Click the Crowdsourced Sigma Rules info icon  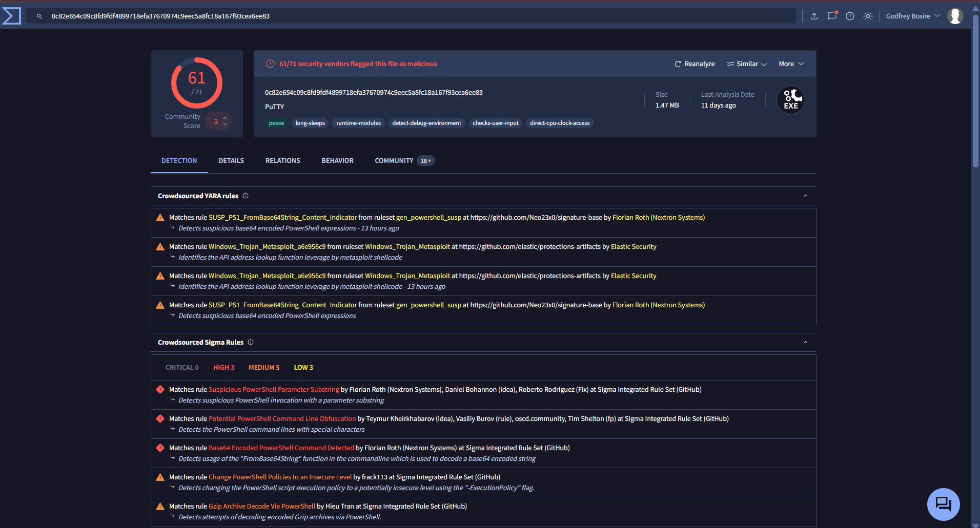(x=251, y=342)
